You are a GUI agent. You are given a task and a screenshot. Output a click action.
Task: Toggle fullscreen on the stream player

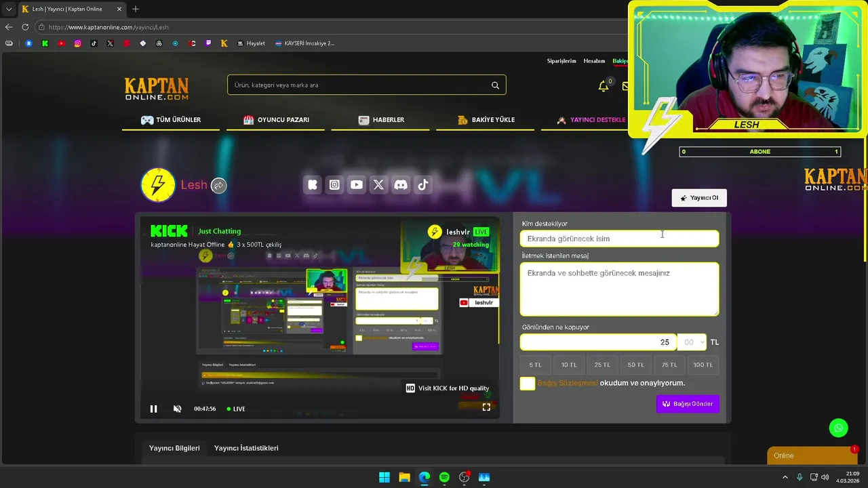(486, 407)
